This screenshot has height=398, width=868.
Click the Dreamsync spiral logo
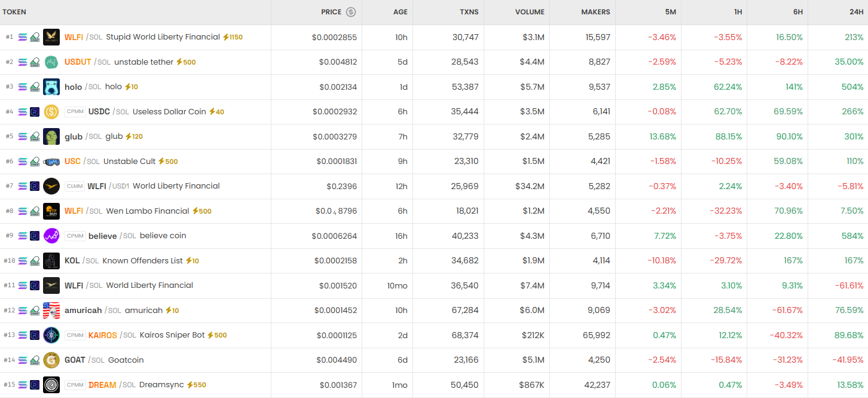pyautogui.click(x=51, y=385)
